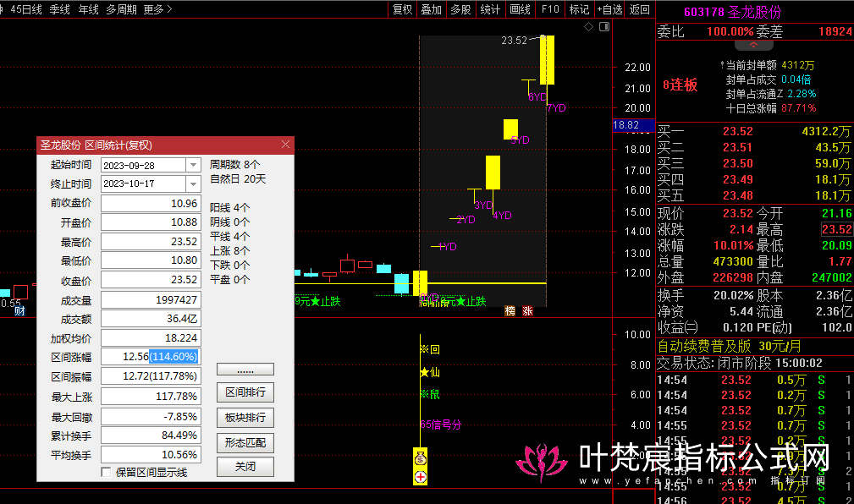Click the diamond icon above the chart
The image size is (854, 504).
coord(589,27)
